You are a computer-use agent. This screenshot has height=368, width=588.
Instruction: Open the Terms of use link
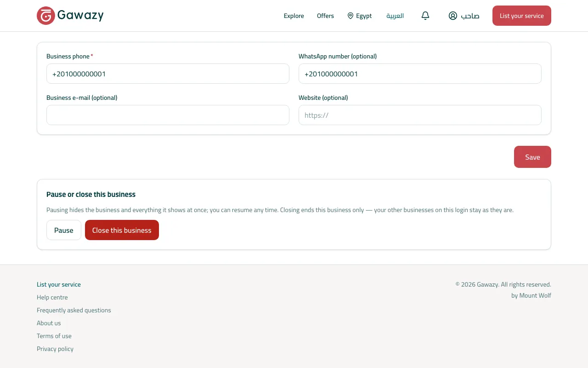pyautogui.click(x=54, y=336)
